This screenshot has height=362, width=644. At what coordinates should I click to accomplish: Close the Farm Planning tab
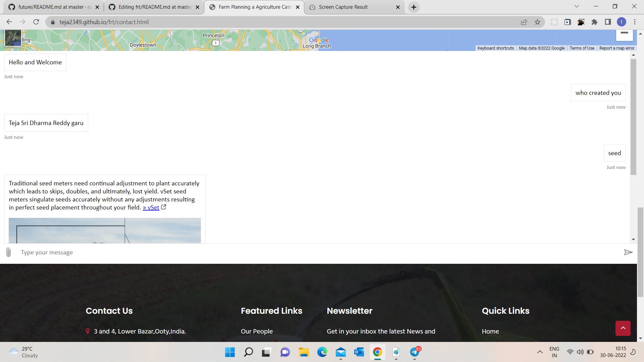point(298,7)
